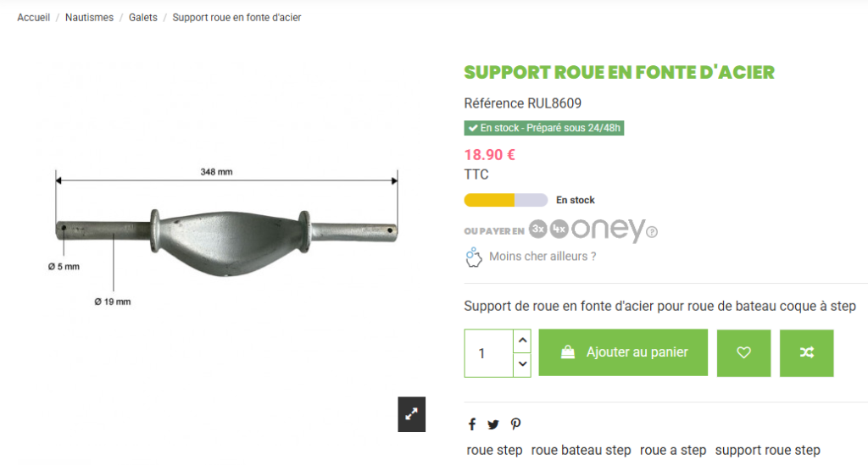The width and height of the screenshot is (868, 465).
Task: Increase quantity with up arrow
Action: pyautogui.click(x=522, y=340)
